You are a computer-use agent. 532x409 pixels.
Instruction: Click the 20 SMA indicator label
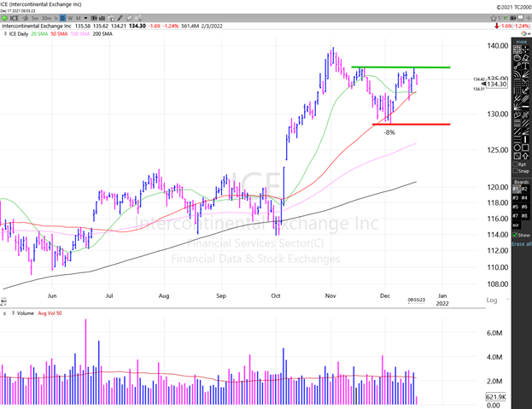pos(39,34)
